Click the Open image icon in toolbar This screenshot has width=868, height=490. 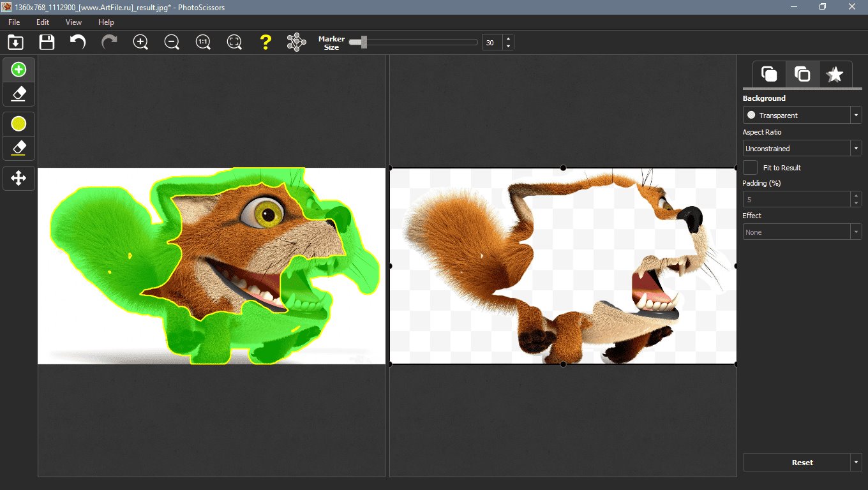[15, 43]
